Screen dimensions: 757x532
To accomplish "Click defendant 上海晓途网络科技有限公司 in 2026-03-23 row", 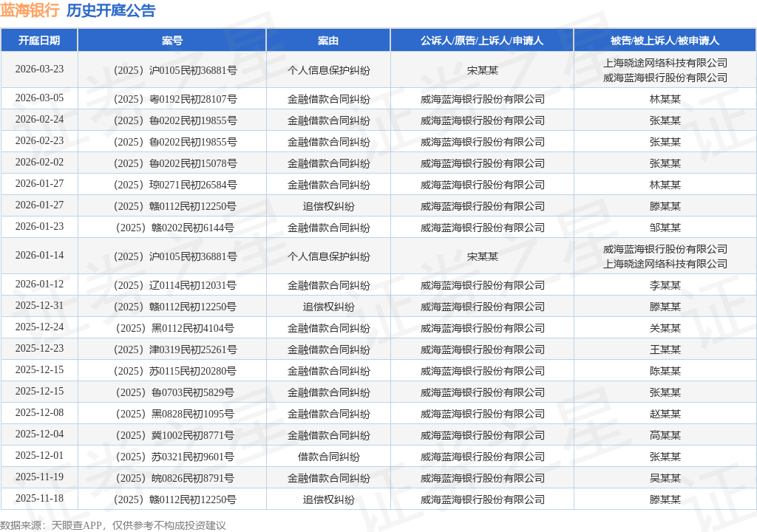I will click(665, 64).
